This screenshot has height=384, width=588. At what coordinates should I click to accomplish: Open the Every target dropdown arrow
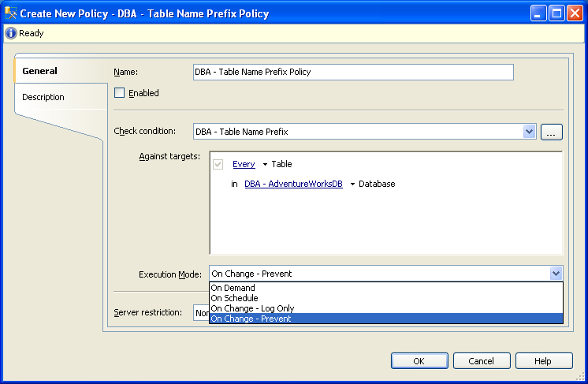(265, 165)
